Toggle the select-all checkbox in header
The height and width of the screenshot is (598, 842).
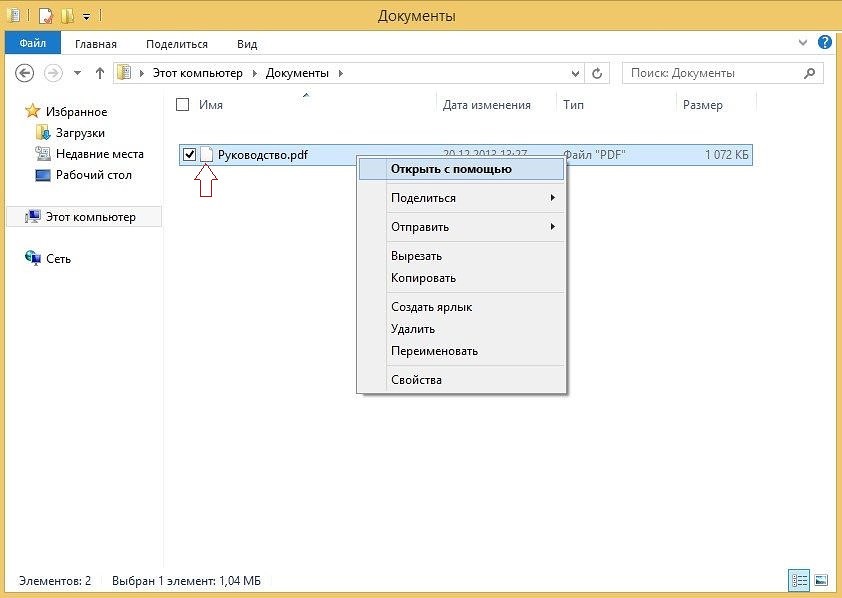183,105
